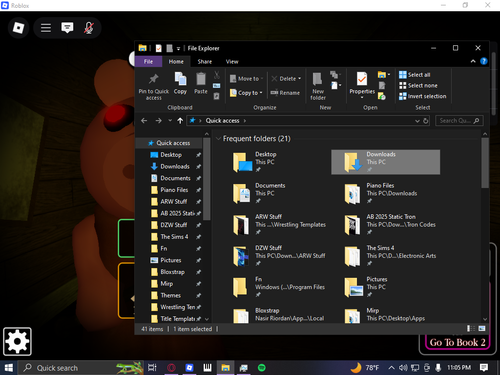Select Piano Files in navigation pane
This screenshot has width=500, height=375.
(x=174, y=190)
